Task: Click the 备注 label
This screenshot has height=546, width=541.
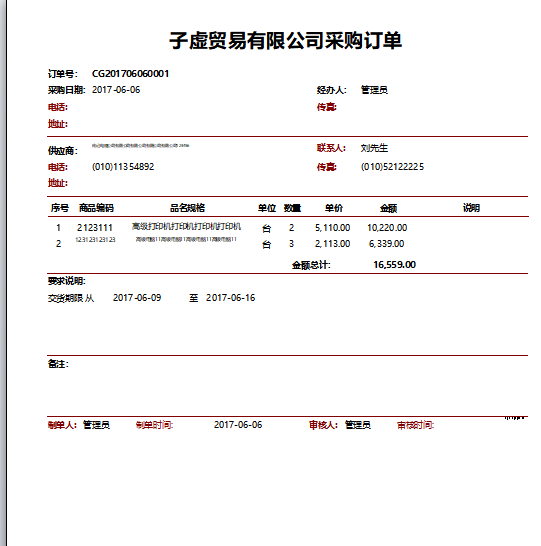Action: coord(58,364)
